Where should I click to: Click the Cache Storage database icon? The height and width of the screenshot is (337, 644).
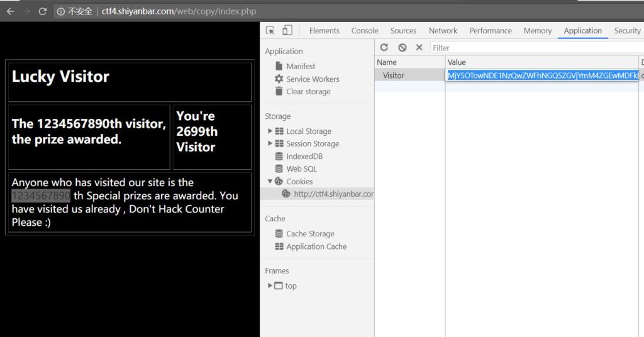click(279, 233)
